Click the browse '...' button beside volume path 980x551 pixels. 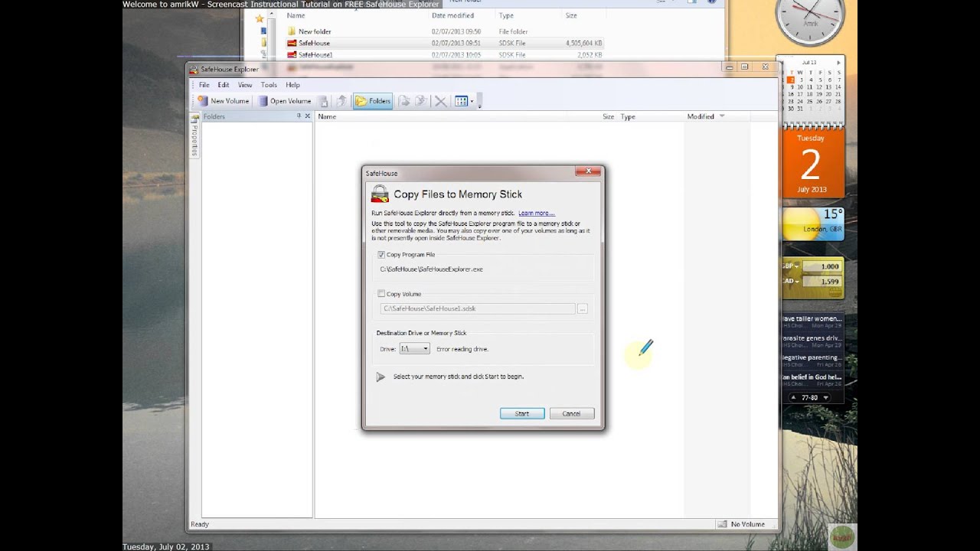(583, 308)
